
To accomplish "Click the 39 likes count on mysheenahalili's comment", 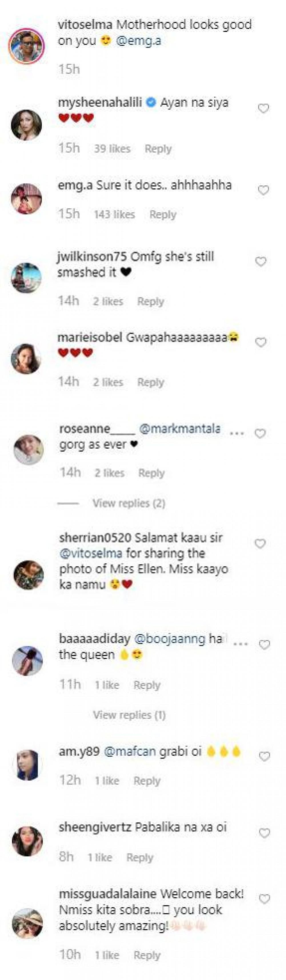I will pyautogui.click(x=111, y=149).
